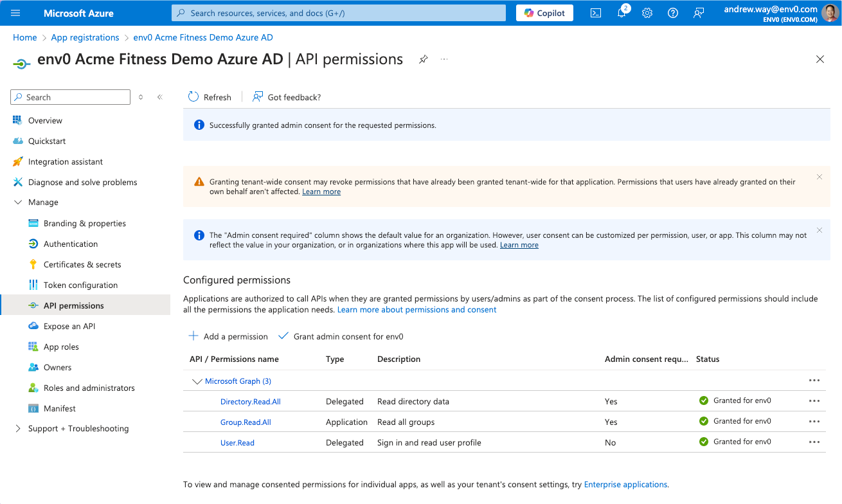This screenshot has height=504, width=842.
Task: Click Add a permission
Action: (228, 336)
